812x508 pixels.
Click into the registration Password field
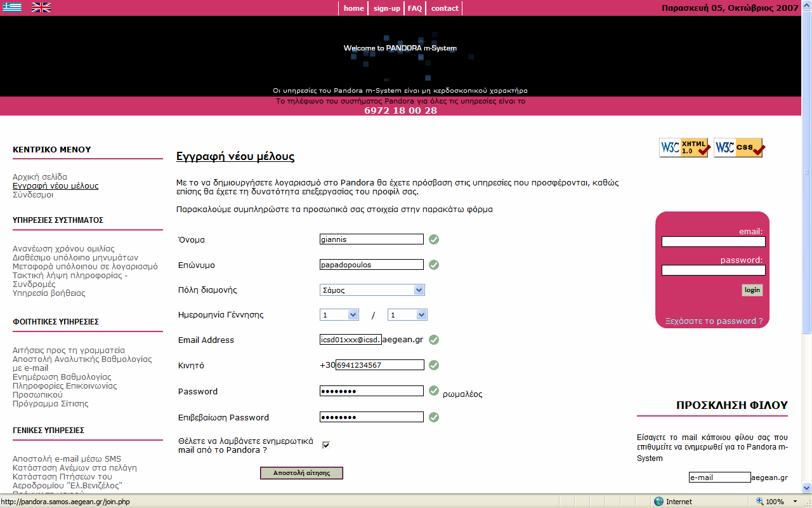372,391
